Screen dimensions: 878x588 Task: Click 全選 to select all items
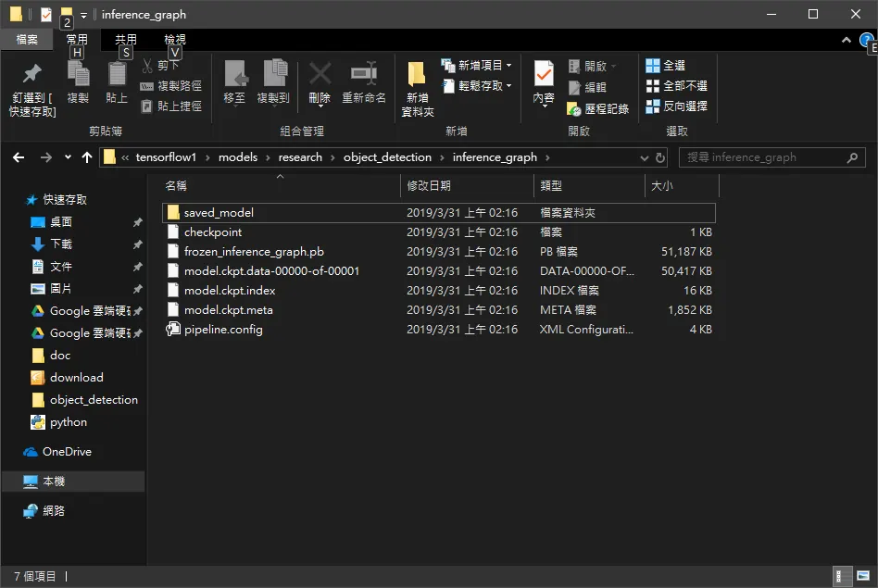(x=665, y=66)
